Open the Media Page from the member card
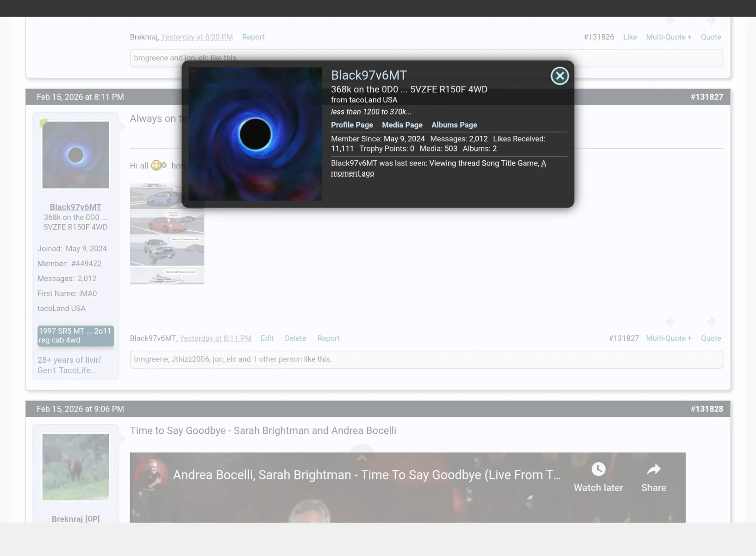 (x=401, y=125)
